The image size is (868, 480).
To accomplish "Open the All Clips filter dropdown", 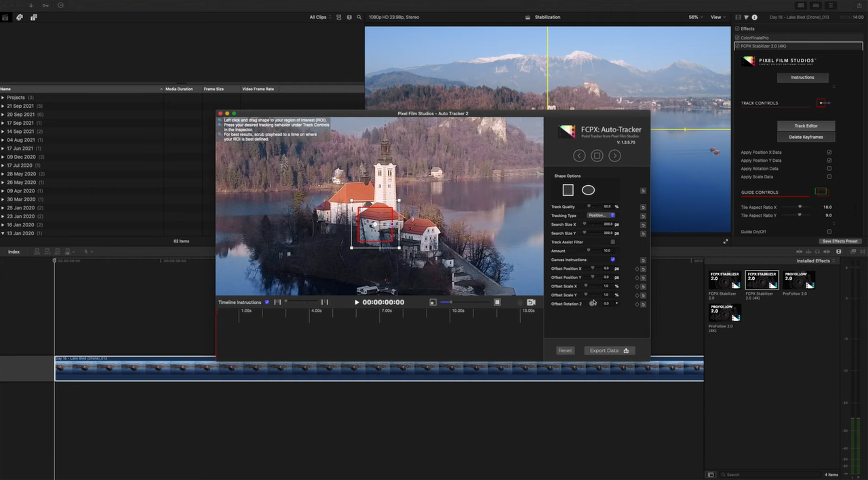I will click(320, 17).
